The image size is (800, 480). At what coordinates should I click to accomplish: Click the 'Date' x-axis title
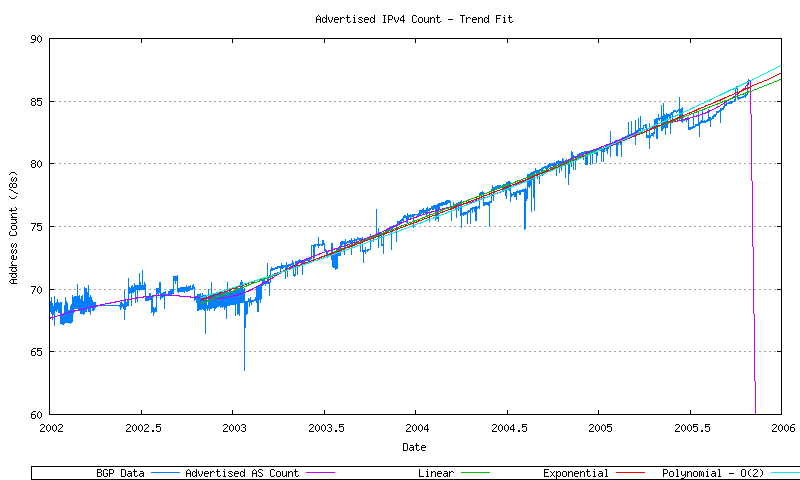click(x=414, y=447)
